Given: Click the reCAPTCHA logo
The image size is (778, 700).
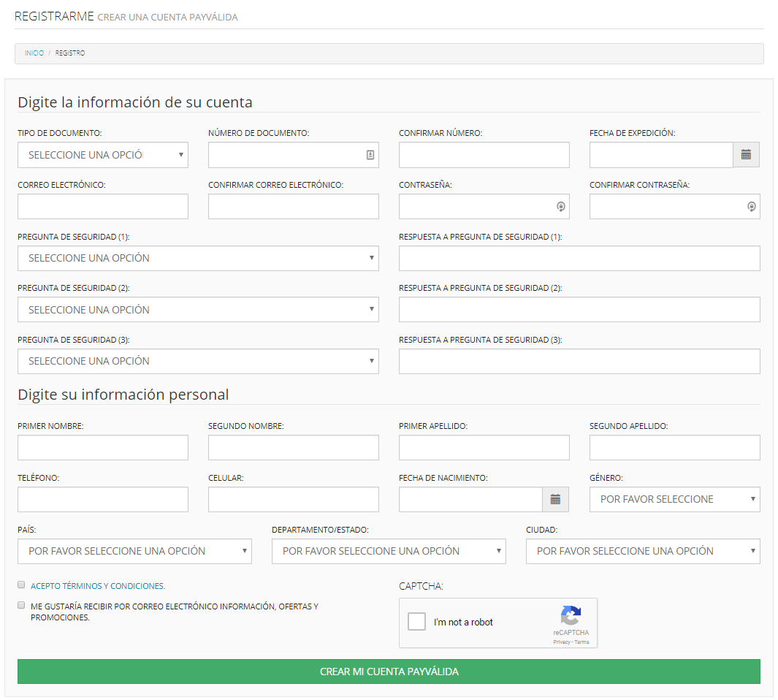Looking at the screenshot, I should (571, 615).
